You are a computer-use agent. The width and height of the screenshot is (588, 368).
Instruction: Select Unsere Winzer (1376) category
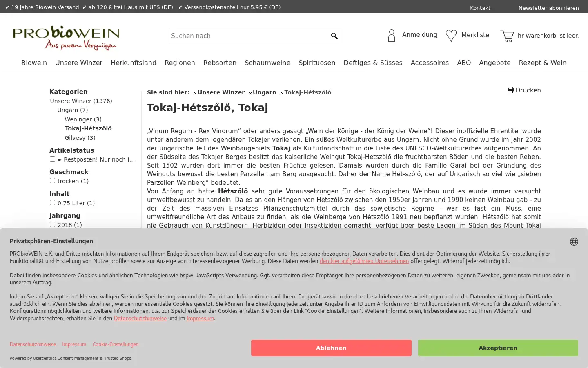coord(81,101)
